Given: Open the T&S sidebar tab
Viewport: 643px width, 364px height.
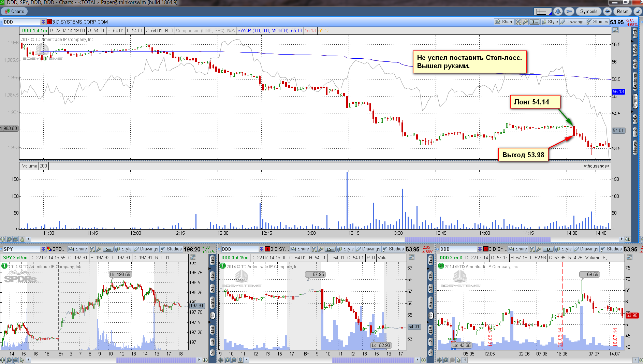Looking at the screenshot, I should pyautogui.click(x=635, y=50).
